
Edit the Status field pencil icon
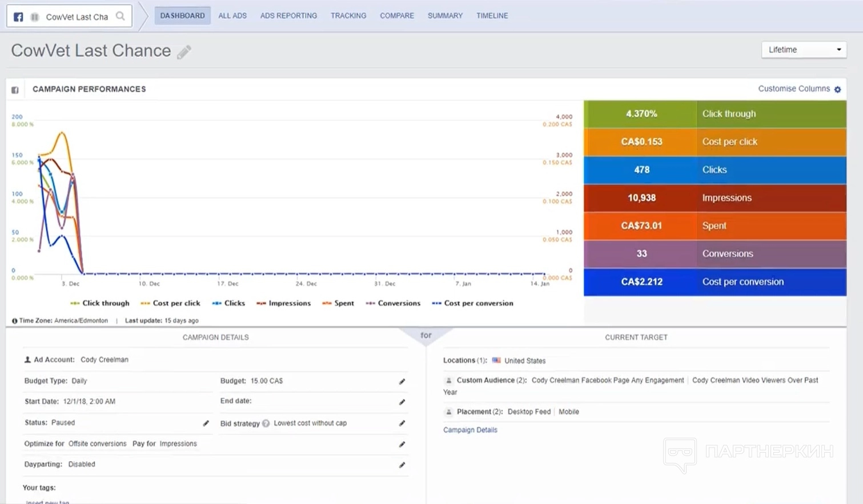click(206, 423)
